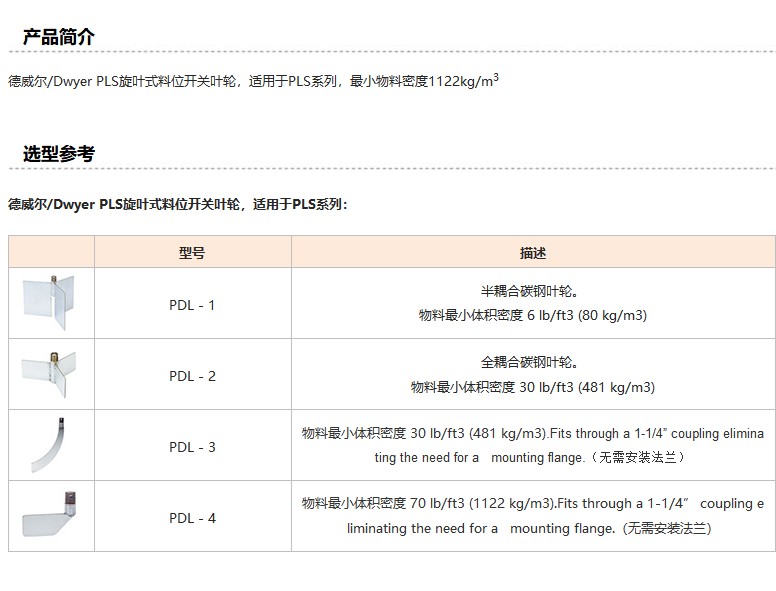
Task: Click the 产品简介 section heading
Action: [58, 37]
